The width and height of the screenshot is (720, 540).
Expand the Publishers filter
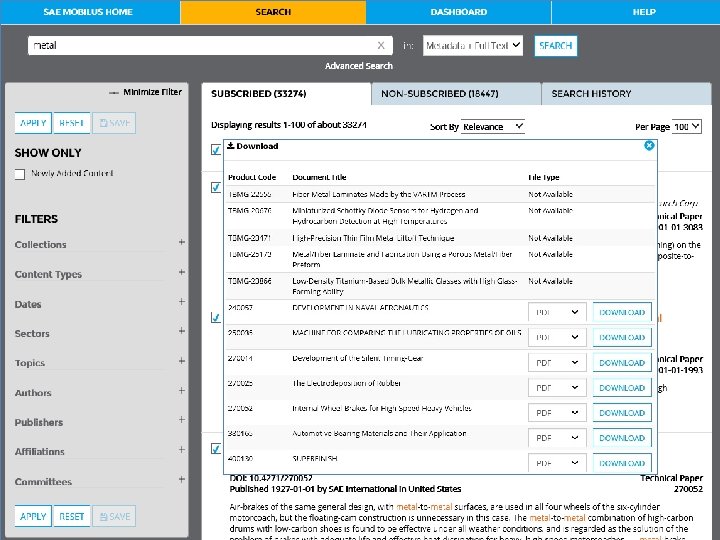(x=182, y=420)
